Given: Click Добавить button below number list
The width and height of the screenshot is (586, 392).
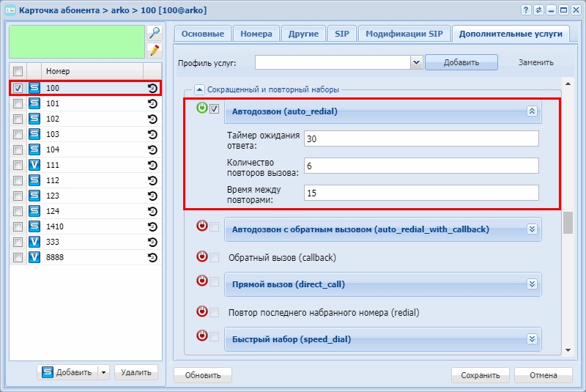Looking at the screenshot, I should [67, 372].
